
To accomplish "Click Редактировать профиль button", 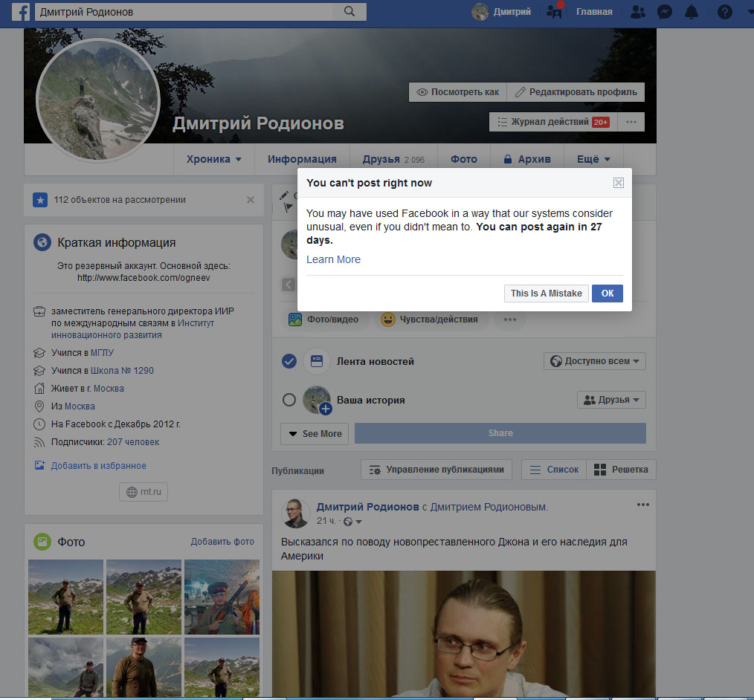I will pyautogui.click(x=576, y=92).
